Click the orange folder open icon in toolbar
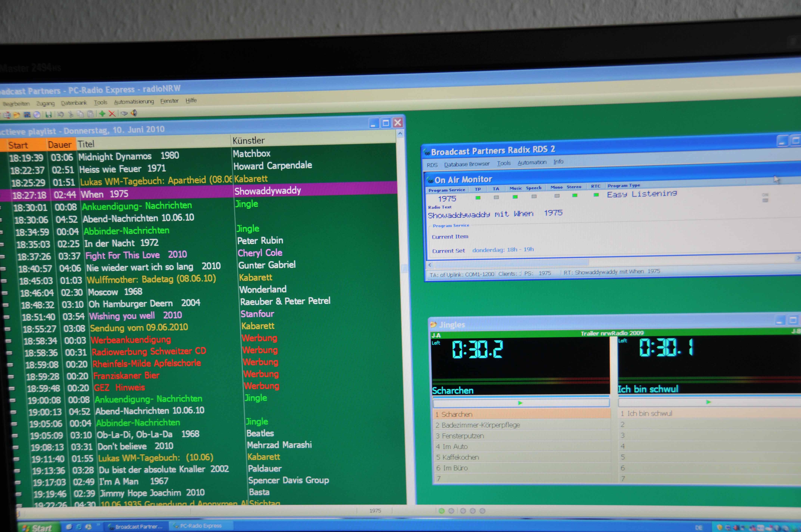The height and width of the screenshot is (532, 801). [16, 115]
